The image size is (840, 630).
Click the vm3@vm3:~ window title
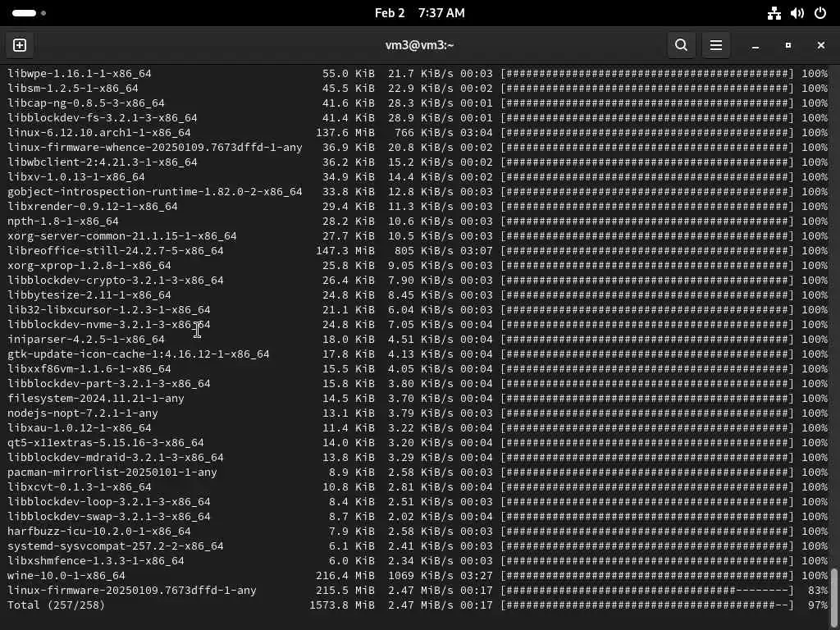[419, 45]
